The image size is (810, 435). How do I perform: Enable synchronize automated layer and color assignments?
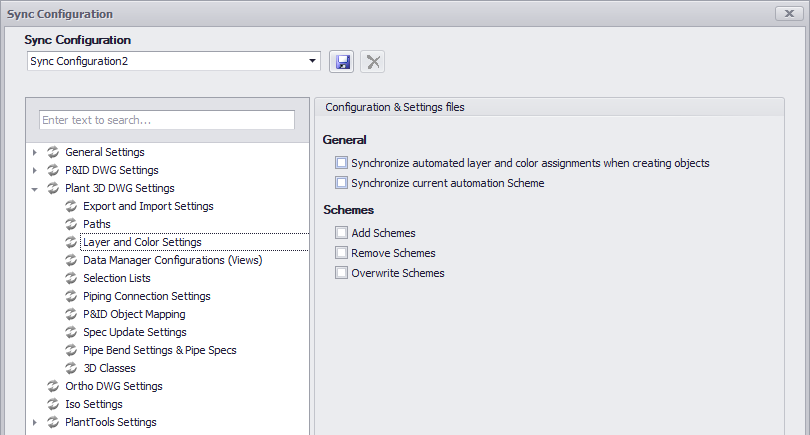tap(341, 163)
